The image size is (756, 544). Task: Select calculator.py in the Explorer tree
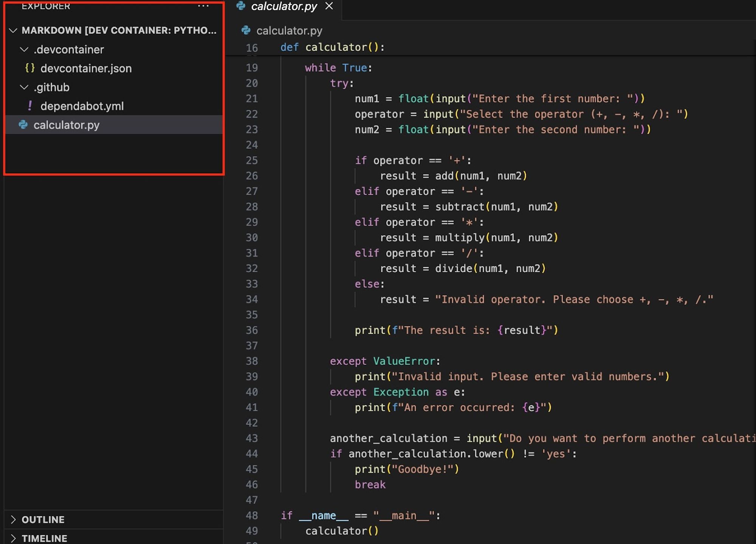click(x=67, y=125)
